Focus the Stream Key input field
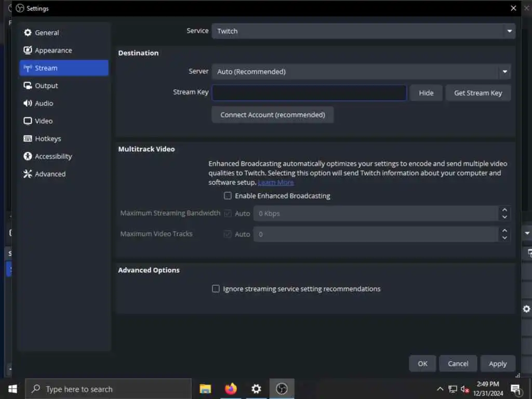The width and height of the screenshot is (532, 399). pos(309,92)
